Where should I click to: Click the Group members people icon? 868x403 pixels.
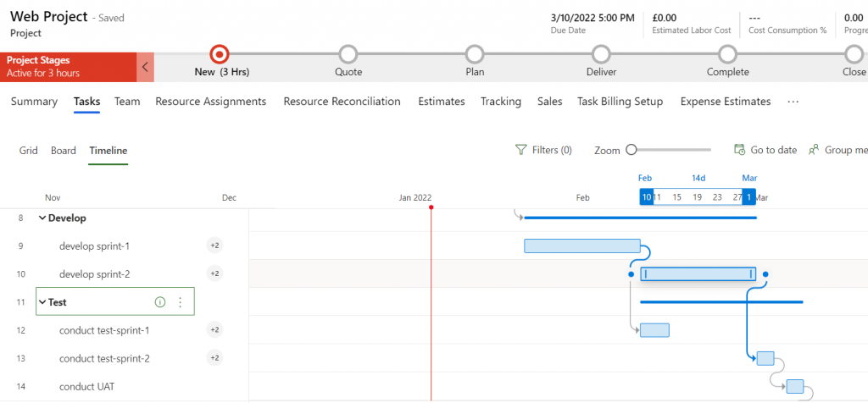click(814, 150)
